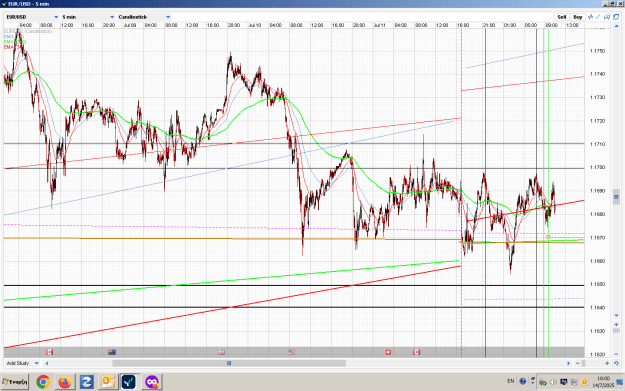This screenshot has height=391, width=625.
Task: Click the Jul 09 date label
Action: coord(130,25)
